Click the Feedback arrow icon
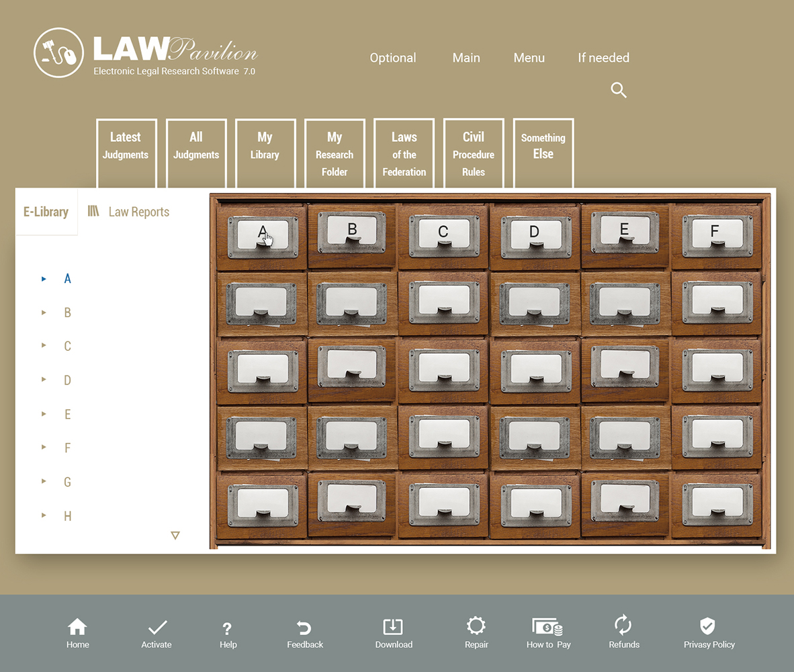 (304, 628)
